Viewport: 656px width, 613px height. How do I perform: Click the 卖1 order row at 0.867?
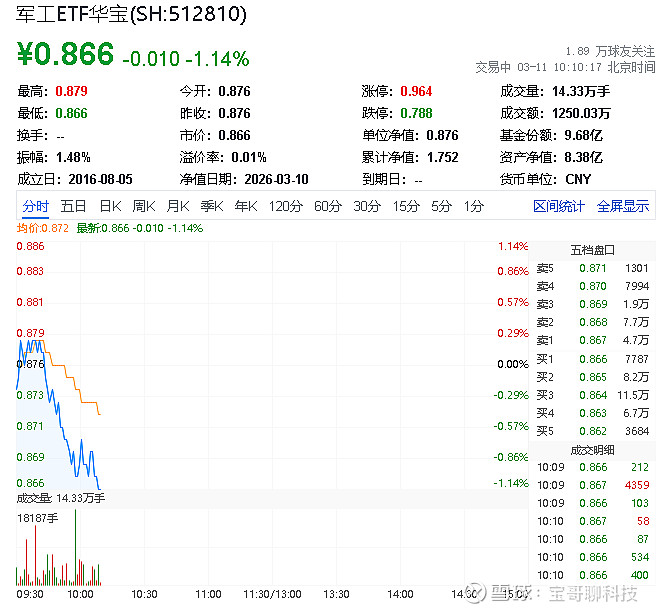pos(592,340)
